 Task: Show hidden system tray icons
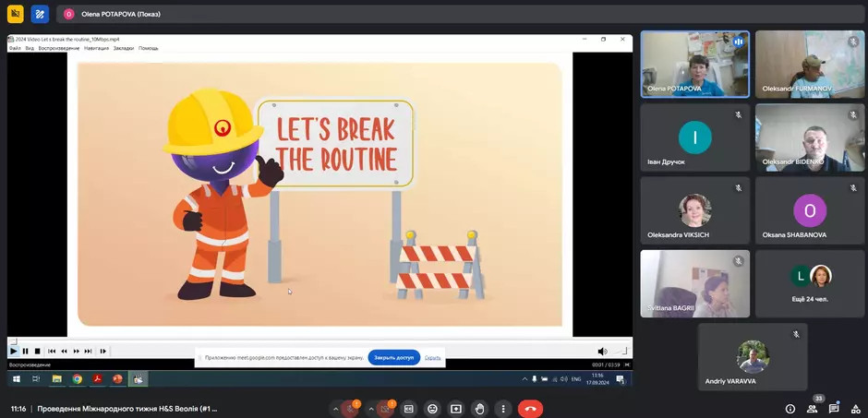pos(524,378)
